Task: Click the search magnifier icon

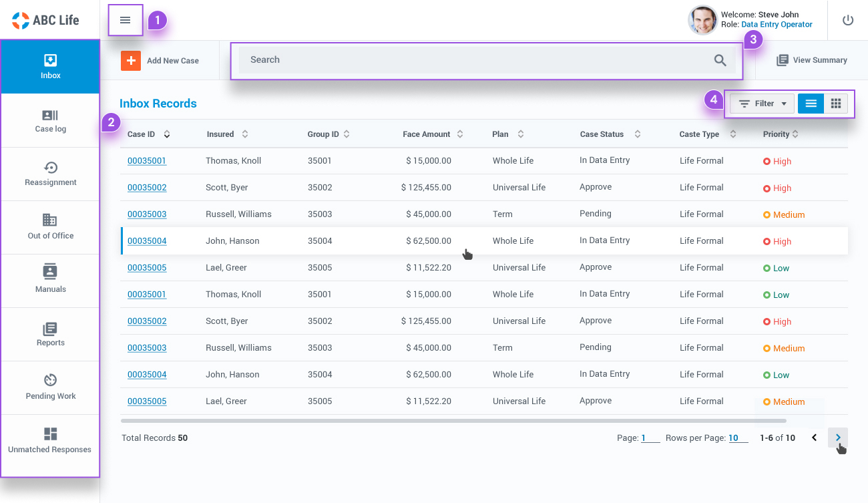Action: point(720,60)
